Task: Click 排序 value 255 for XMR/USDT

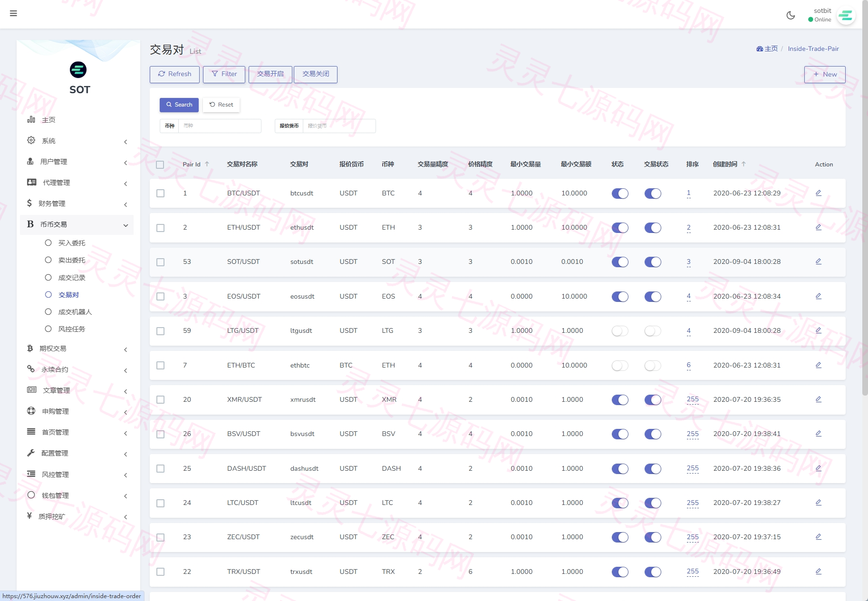Action: 693,399
